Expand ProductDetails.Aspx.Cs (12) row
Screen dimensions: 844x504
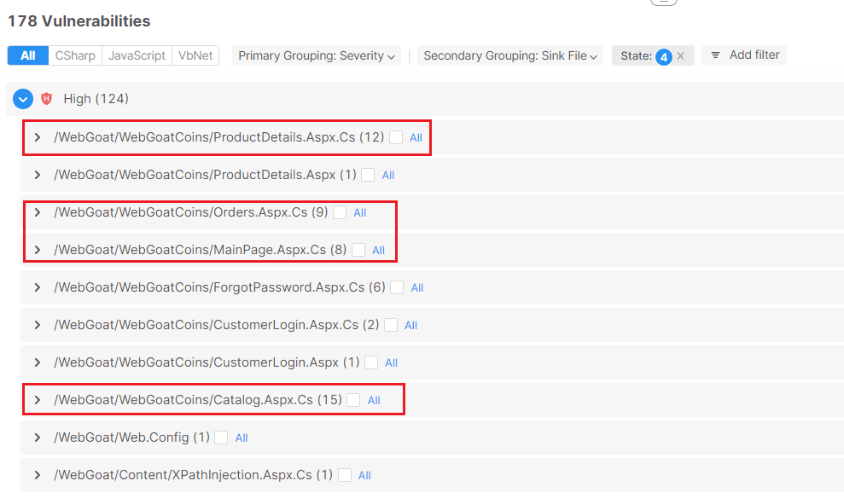click(38, 137)
